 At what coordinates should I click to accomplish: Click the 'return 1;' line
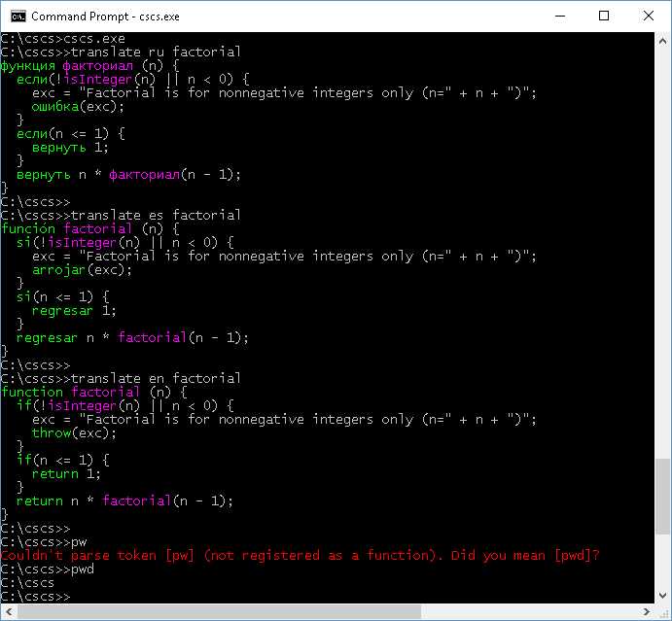[x=66, y=474]
